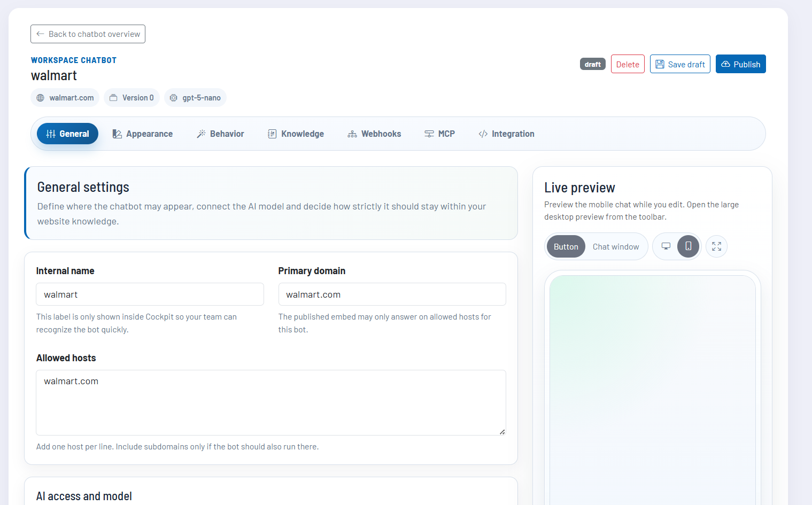Click the draft status badge
The width and height of the screenshot is (812, 505).
pos(592,64)
